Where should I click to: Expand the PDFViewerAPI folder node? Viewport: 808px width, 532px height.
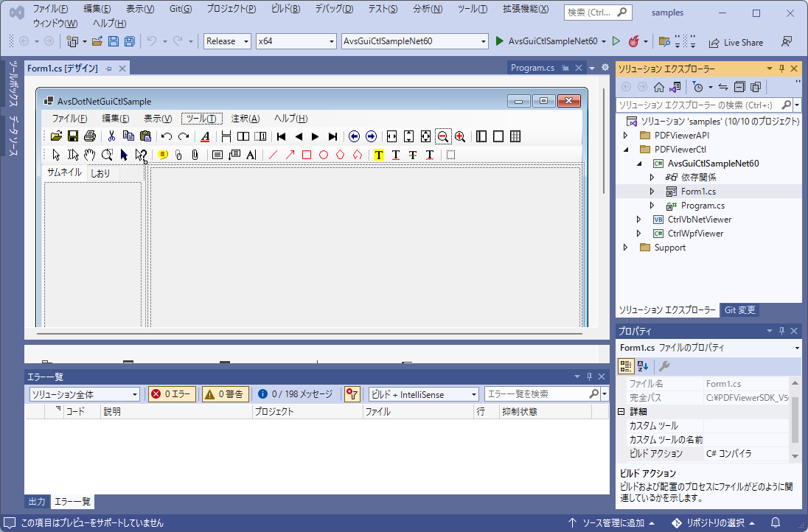(x=626, y=136)
